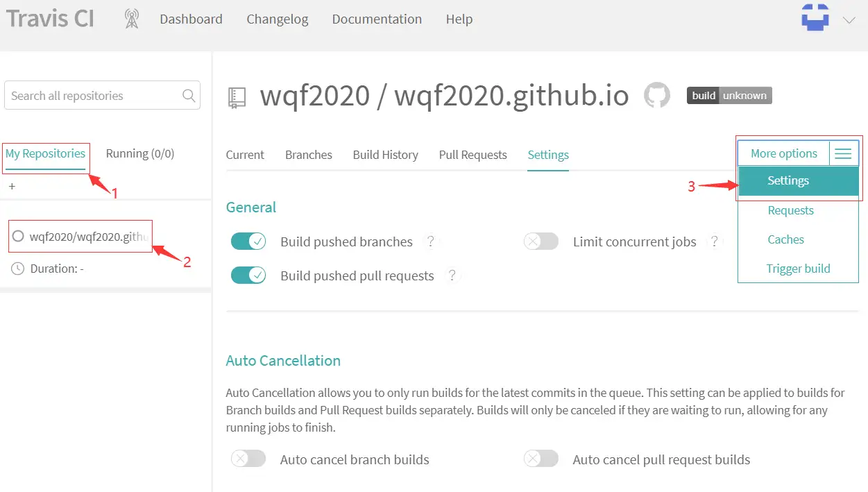Click the search magnifier icon

coord(188,96)
